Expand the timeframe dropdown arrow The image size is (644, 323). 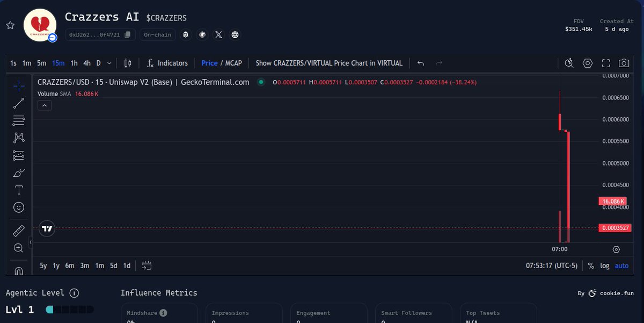(109, 63)
